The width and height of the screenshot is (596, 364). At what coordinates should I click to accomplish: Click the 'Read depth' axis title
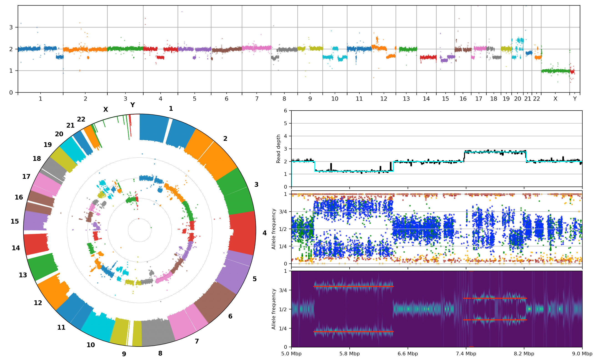tap(278, 149)
